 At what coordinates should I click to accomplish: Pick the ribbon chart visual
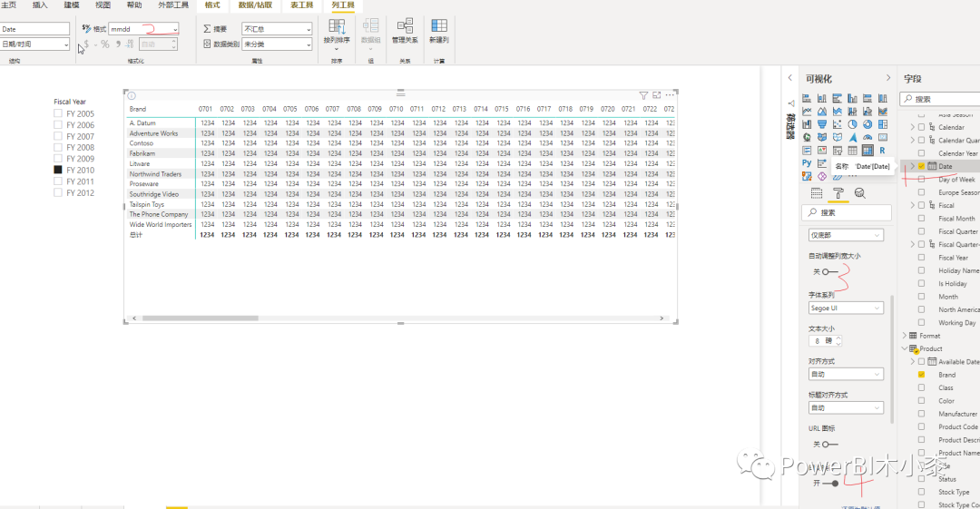pyautogui.click(x=883, y=112)
